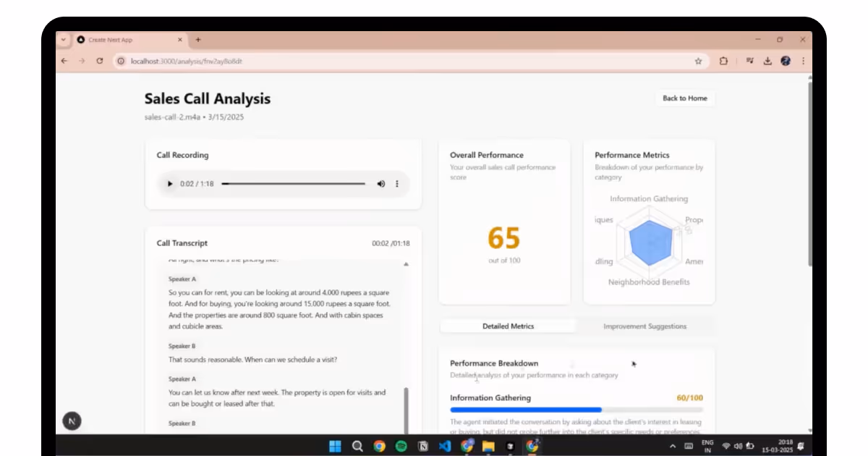Image resolution: width=868 pixels, height=456 pixels.
Task: Click the page's vertical scrollbar
Action: click(809, 174)
